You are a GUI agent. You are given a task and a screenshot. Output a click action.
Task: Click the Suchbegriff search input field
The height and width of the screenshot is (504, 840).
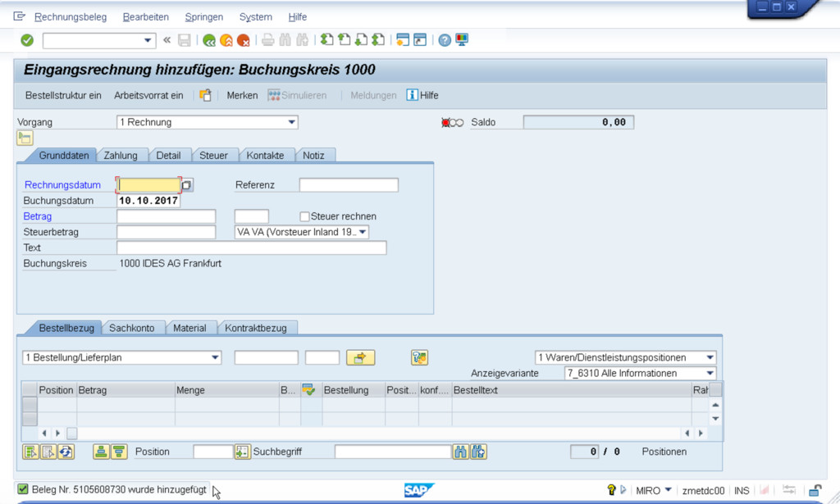point(393,452)
